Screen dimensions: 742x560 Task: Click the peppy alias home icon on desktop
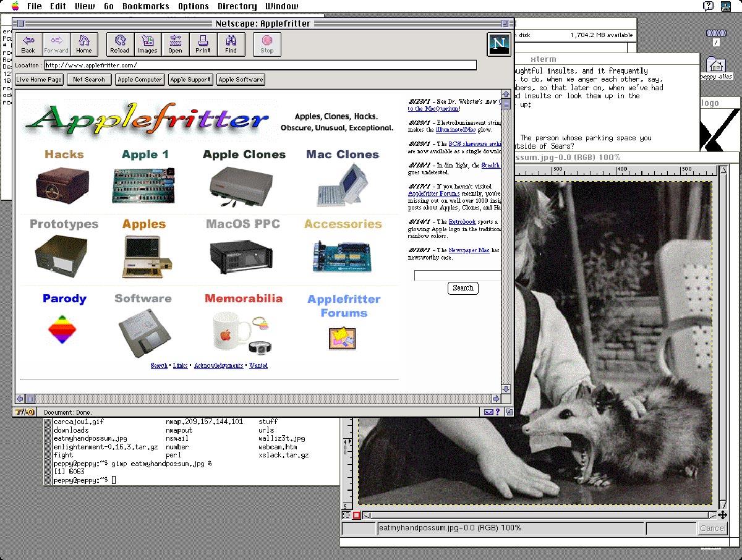(715, 64)
